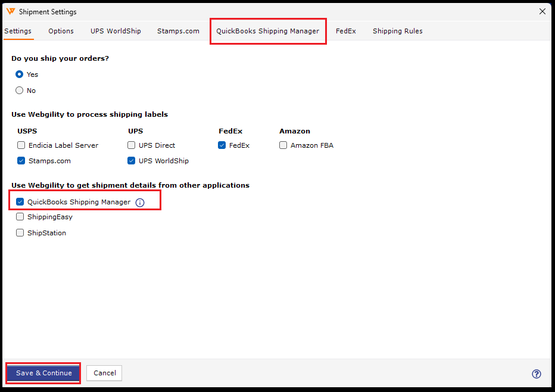The width and height of the screenshot is (555, 392).
Task: Go to the Shipping Rules tab
Action: coord(397,31)
